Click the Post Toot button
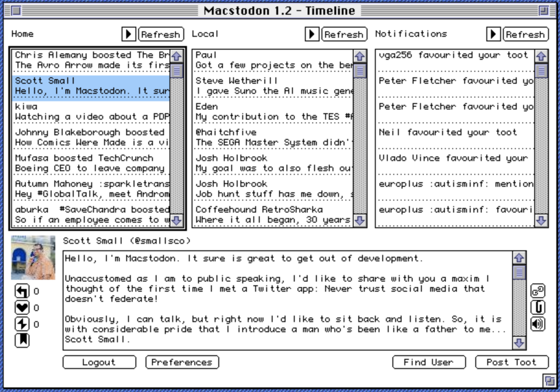Image resolution: width=560 pixels, height=392 pixels. click(512, 362)
